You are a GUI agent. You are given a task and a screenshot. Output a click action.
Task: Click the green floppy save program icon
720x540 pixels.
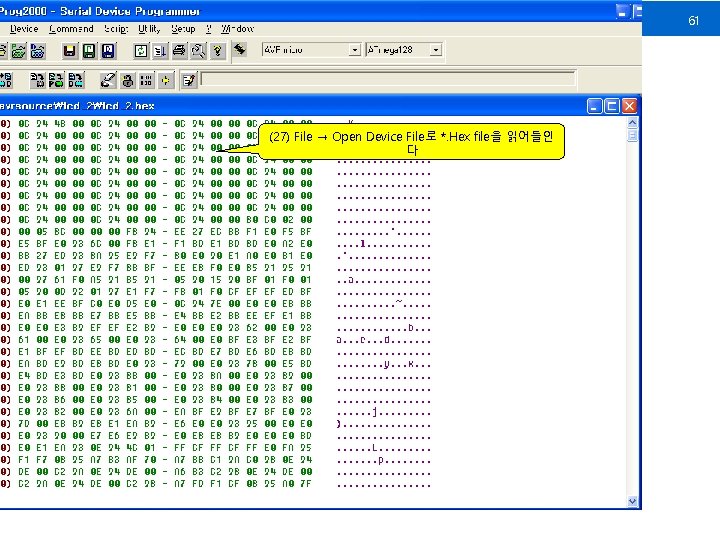click(x=89, y=51)
